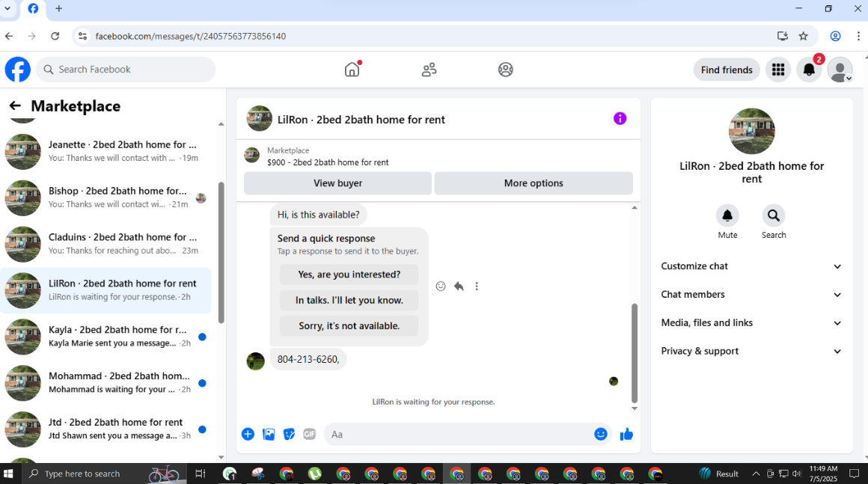The height and width of the screenshot is (484, 868).
Task: Open the Friends icon in top navigation
Action: [x=429, y=70]
